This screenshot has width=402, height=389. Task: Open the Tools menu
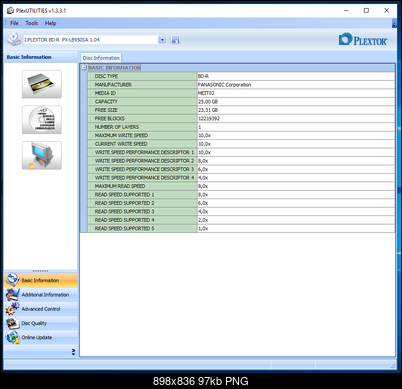point(32,23)
